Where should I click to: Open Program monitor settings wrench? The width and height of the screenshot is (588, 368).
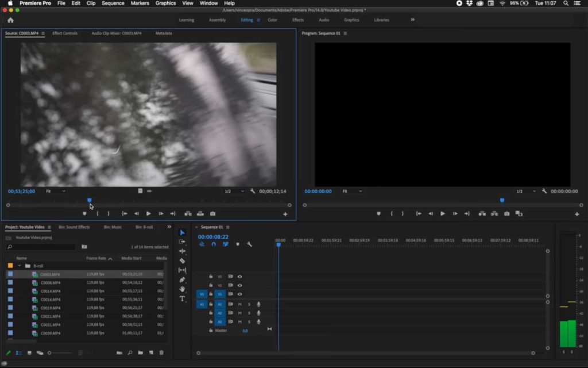(x=544, y=191)
